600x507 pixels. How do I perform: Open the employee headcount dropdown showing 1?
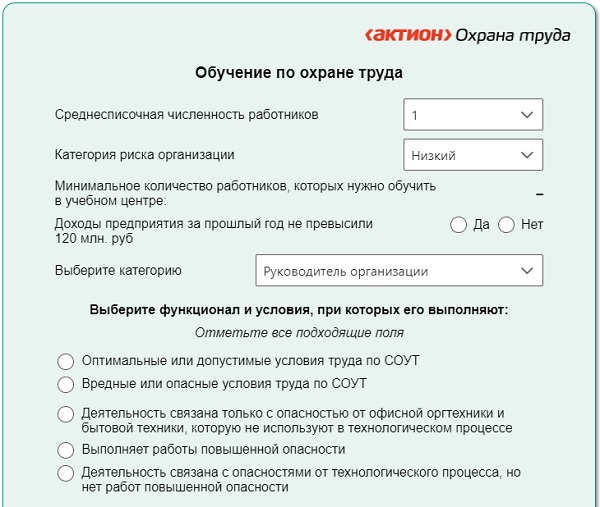point(473,115)
